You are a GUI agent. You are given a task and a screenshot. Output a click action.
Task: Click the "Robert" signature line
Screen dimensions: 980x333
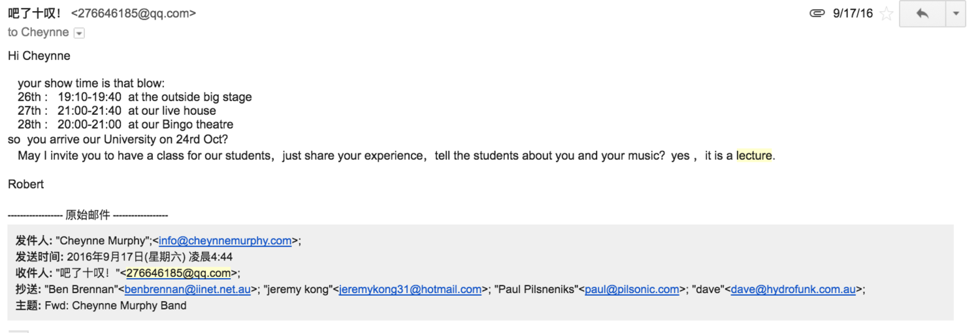26,184
